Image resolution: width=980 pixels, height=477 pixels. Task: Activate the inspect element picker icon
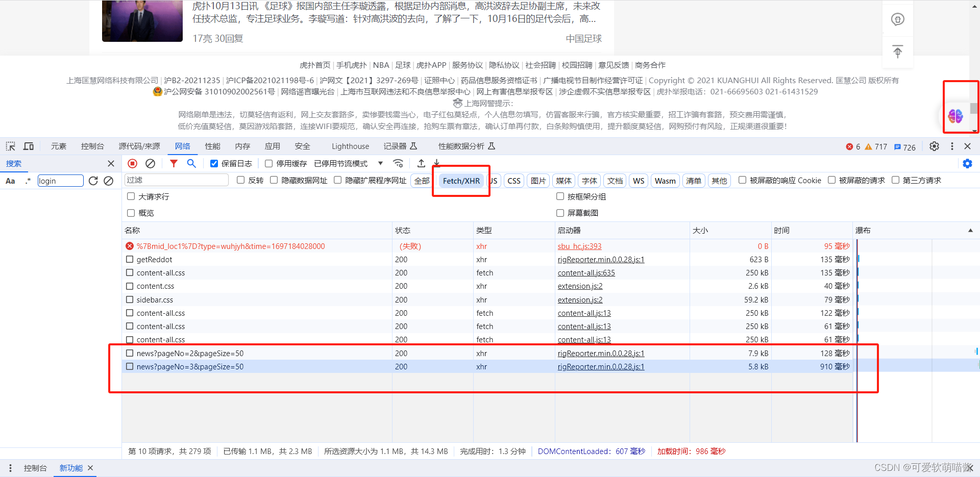(x=11, y=146)
